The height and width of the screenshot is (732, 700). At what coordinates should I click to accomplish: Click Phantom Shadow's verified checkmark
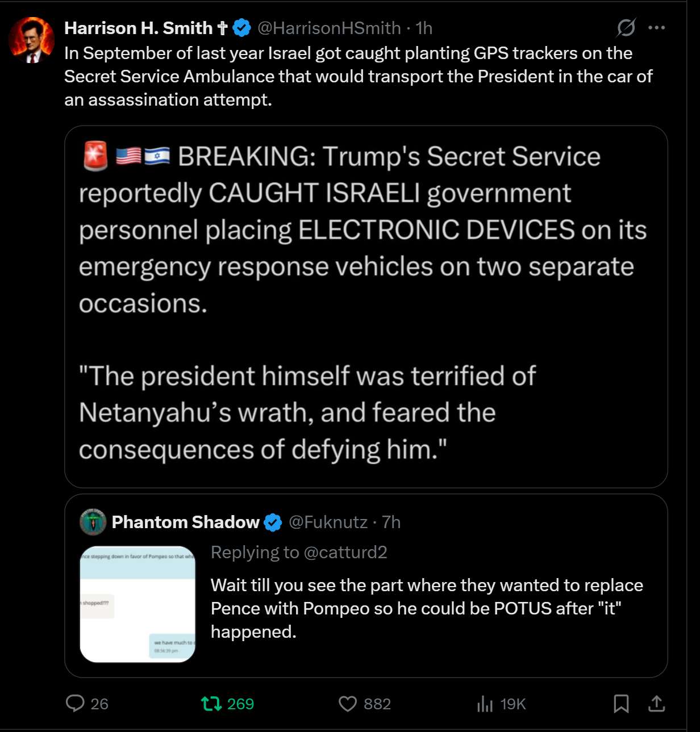[273, 522]
